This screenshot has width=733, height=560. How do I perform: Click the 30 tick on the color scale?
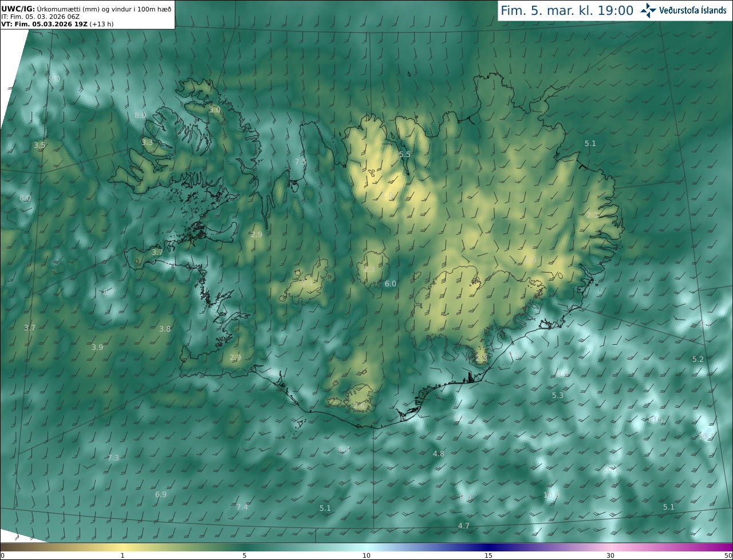(610, 556)
